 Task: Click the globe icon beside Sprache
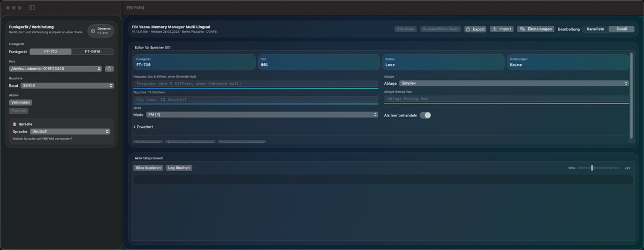coord(14,124)
